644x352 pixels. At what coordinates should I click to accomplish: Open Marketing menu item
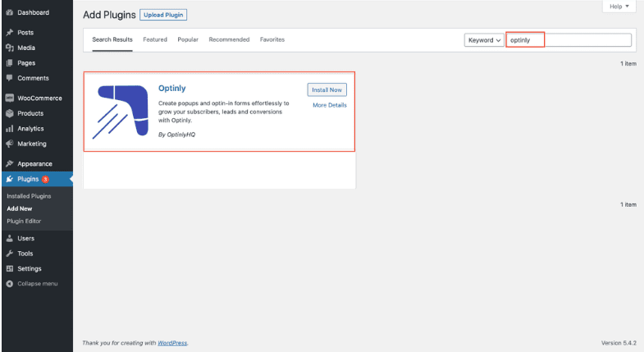point(37,144)
